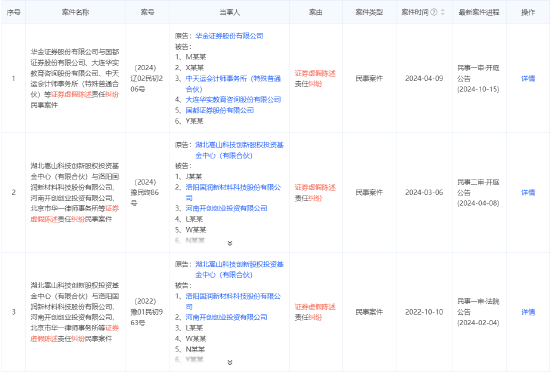The image size is (550, 375).
Task: Click the 案号 column header
Action: click(147, 12)
